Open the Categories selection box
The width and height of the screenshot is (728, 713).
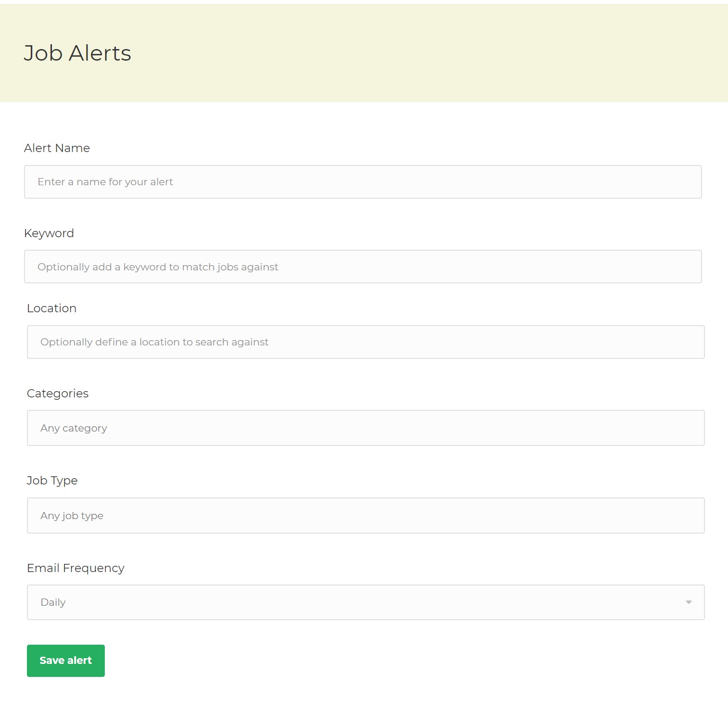point(365,428)
